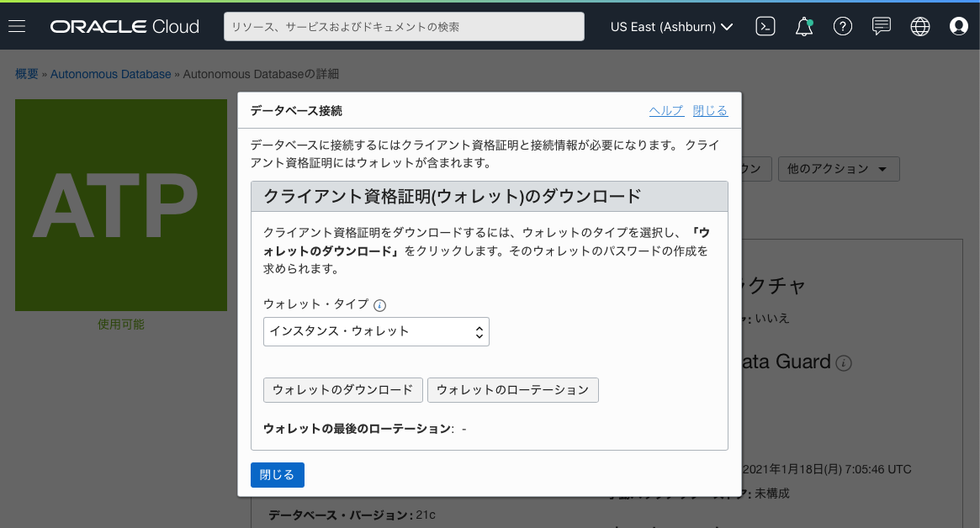
Task: Click the Oracle Cloud logo
Action: click(x=124, y=26)
